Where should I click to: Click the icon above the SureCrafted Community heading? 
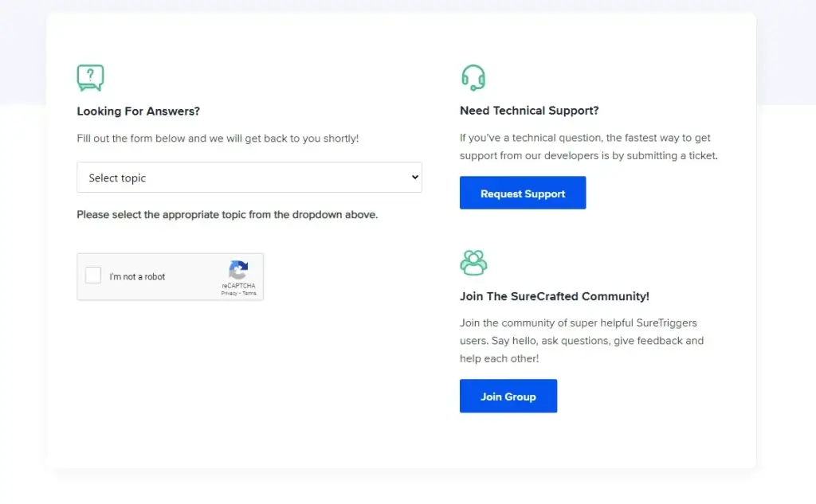pyautogui.click(x=474, y=261)
